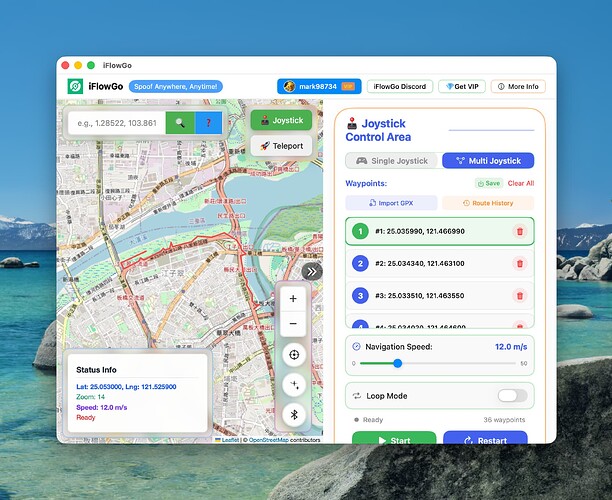Click the Speed: 12.0 m/s status text
The width and height of the screenshot is (612, 500).
coord(101,407)
